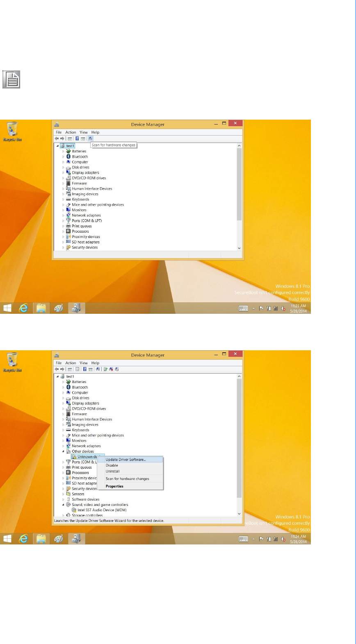Select Imaging devices in the upper window tree
356x644 pixels.
85,194
